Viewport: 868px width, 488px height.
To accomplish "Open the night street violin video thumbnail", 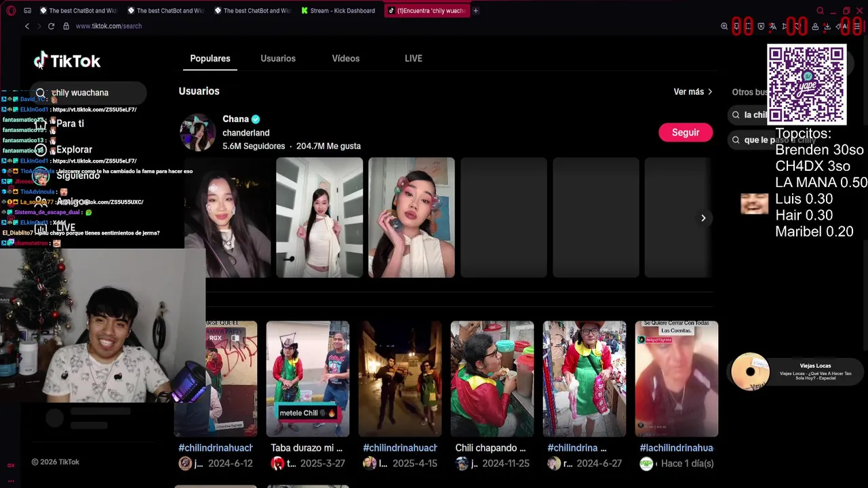I will 400,379.
